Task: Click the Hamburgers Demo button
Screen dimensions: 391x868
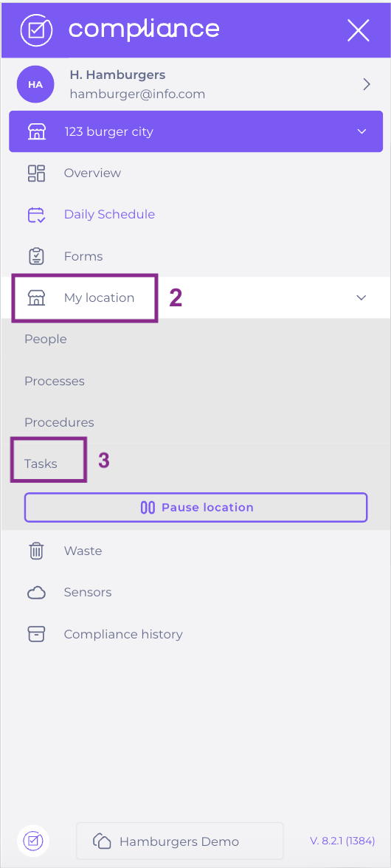Action: tap(180, 841)
